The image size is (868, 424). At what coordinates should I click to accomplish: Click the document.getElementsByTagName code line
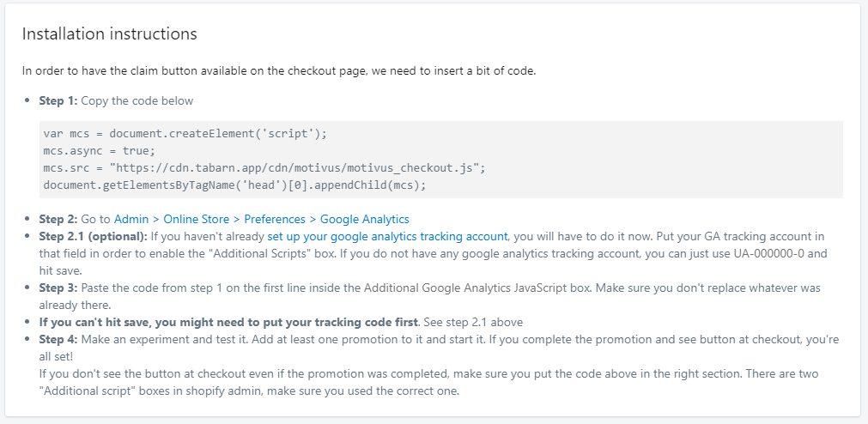234,185
